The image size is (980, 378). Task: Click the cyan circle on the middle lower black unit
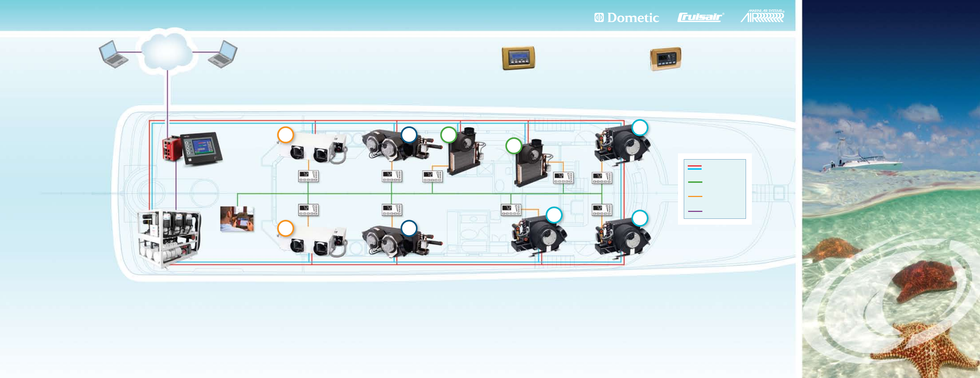click(x=554, y=215)
